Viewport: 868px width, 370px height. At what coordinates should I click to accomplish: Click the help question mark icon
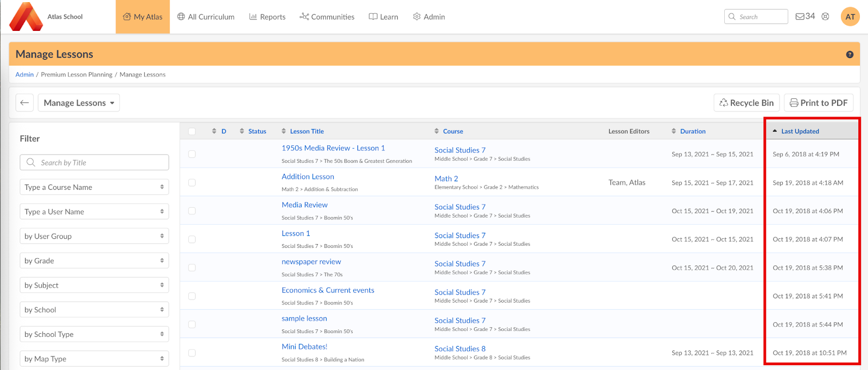tap(850, 54)
